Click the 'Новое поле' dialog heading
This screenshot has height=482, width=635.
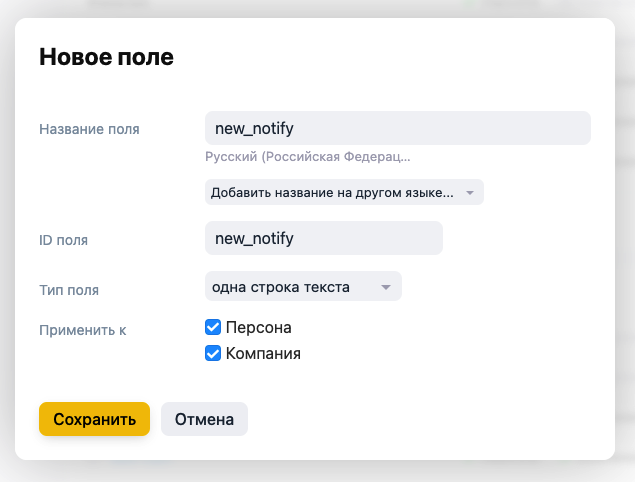[106, 56]
